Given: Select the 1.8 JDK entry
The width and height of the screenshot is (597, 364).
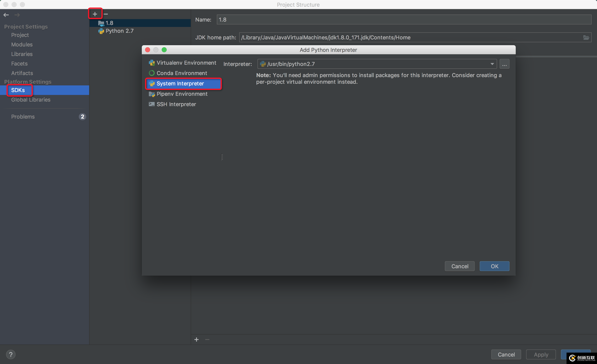Looking at the screenshot, I should [109, 23].
